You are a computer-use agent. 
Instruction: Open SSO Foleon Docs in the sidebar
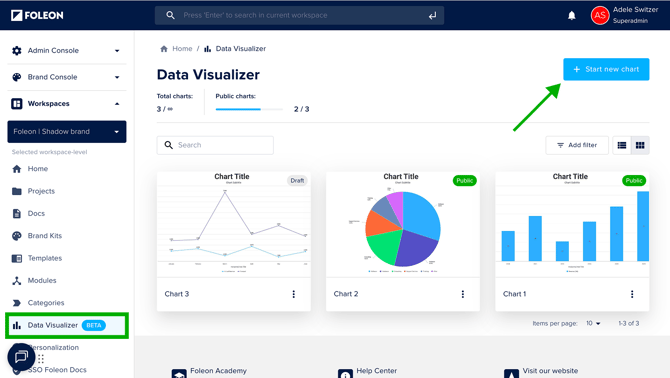click(57, 370)
